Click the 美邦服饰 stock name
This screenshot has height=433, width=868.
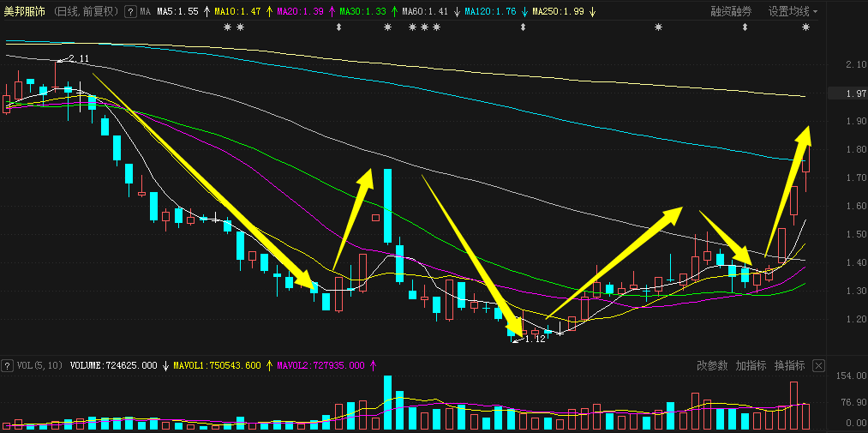tap(24, 12)
